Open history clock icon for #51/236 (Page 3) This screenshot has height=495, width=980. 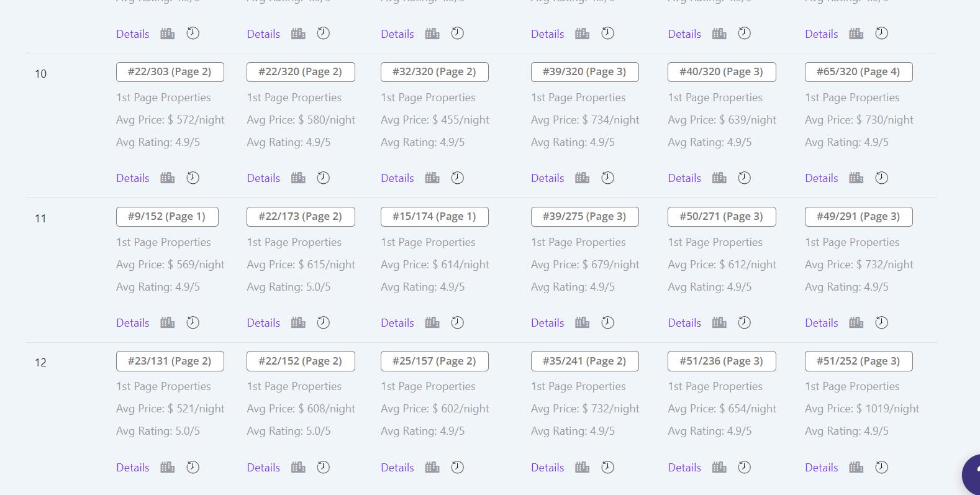[x=745, y=467]
